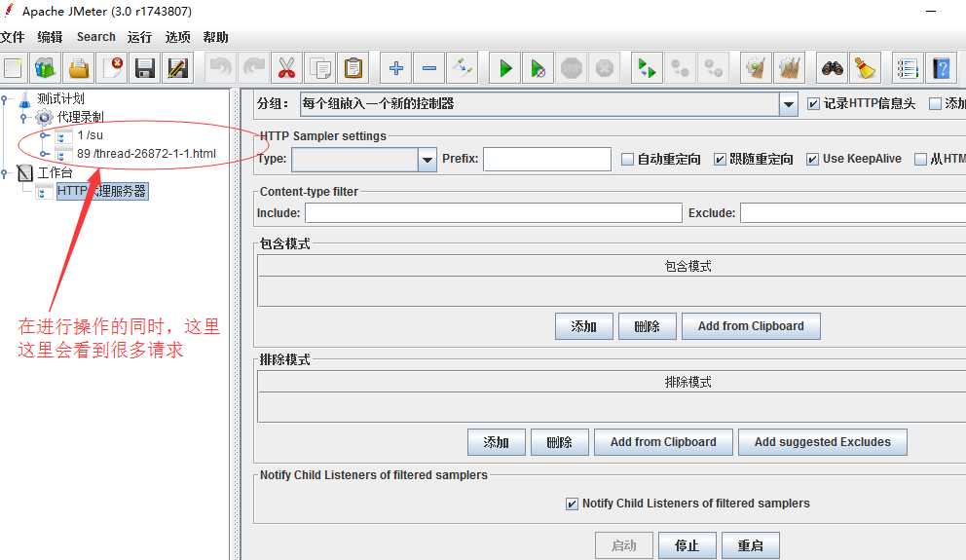Toggle Notify Child Listeners of filtered samplers checkbox
This screenshot has height=560, width=966.
pyautogui.click(x=572, y=504)
